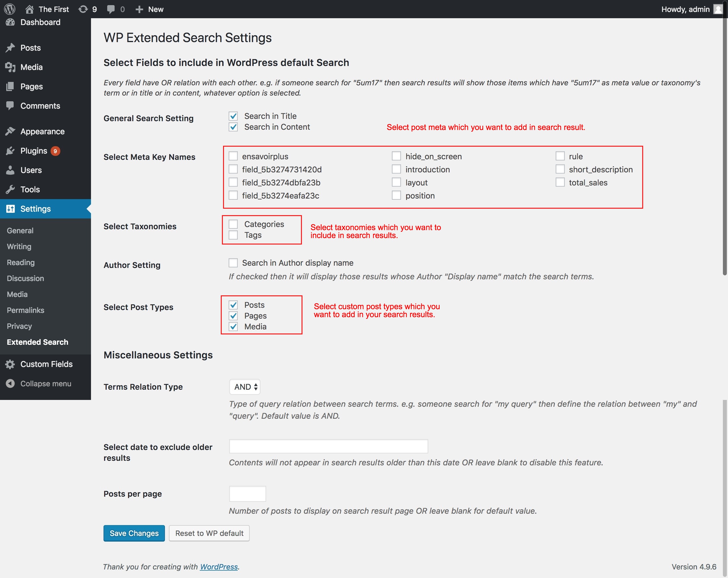
Task: Open the comments bubble icon in admin bar
Action: 110,9
